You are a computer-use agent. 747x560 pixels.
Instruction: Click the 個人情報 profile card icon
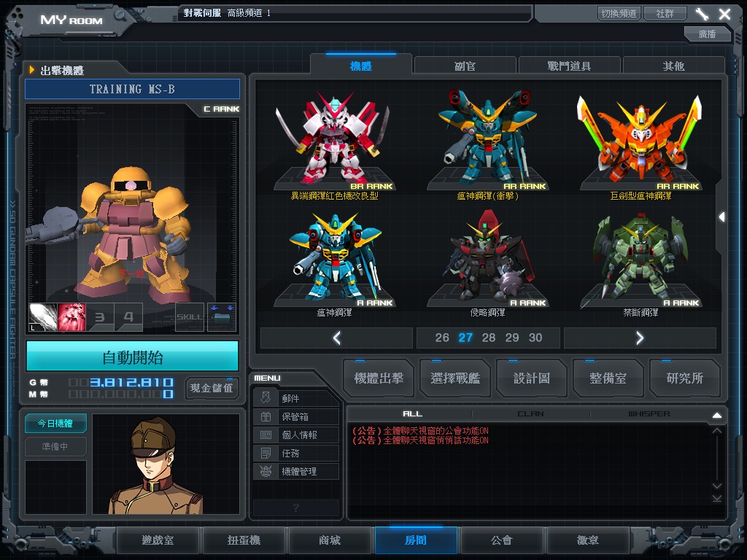266,435
